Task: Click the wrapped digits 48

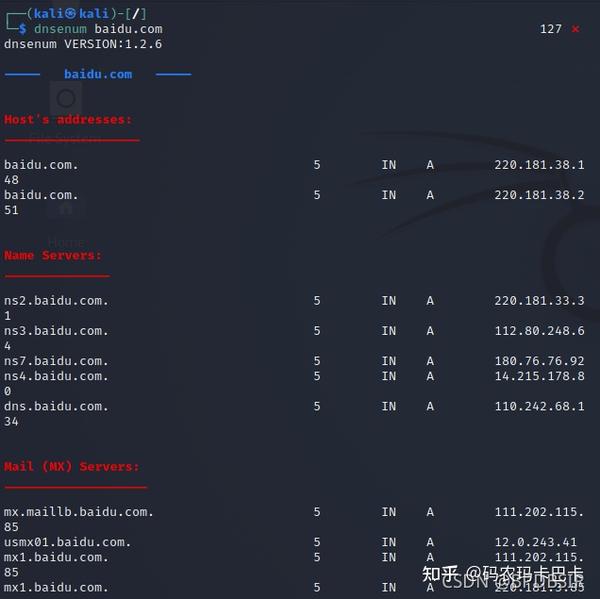Action: [11, 180]
